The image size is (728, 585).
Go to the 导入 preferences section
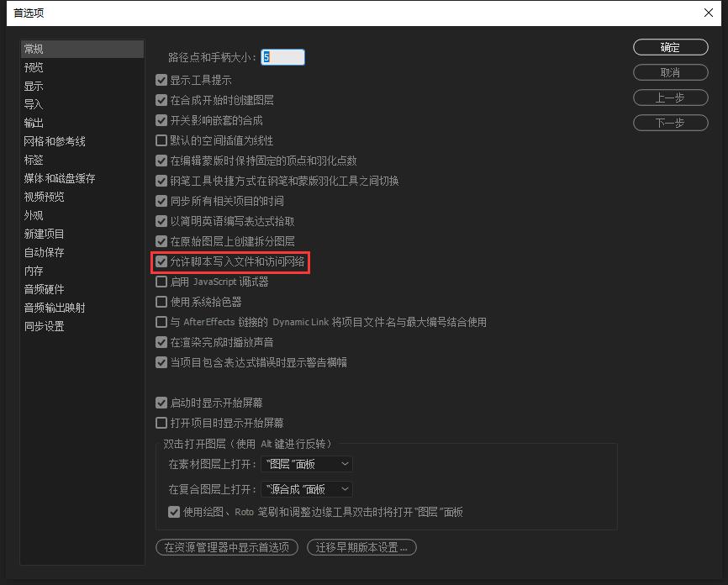34,104
